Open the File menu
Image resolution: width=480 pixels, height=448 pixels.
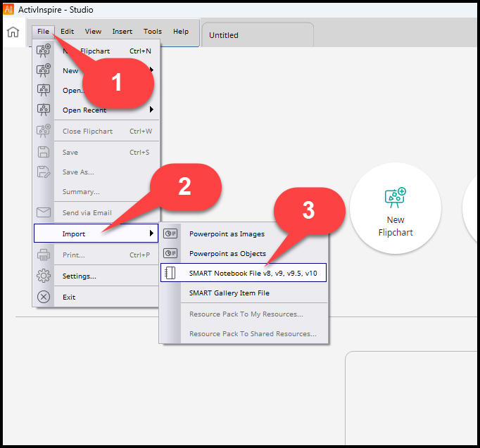[x=43, y=31]
